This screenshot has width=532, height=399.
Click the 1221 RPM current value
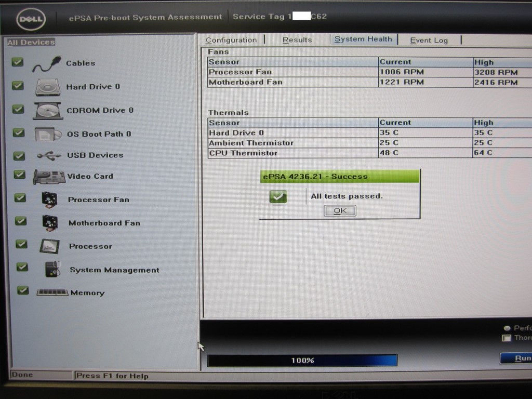[402, 82]
